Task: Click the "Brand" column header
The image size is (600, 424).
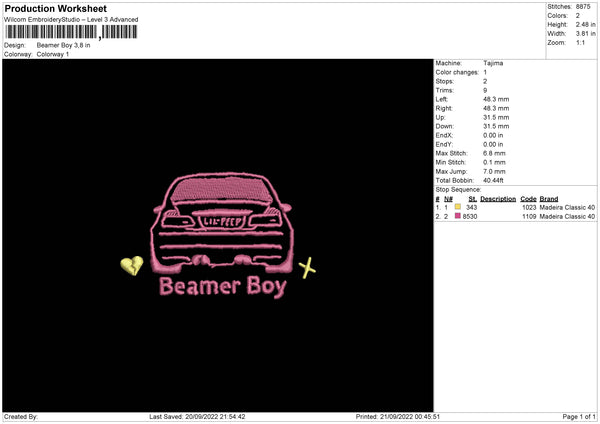Action: tap(549, 198)
